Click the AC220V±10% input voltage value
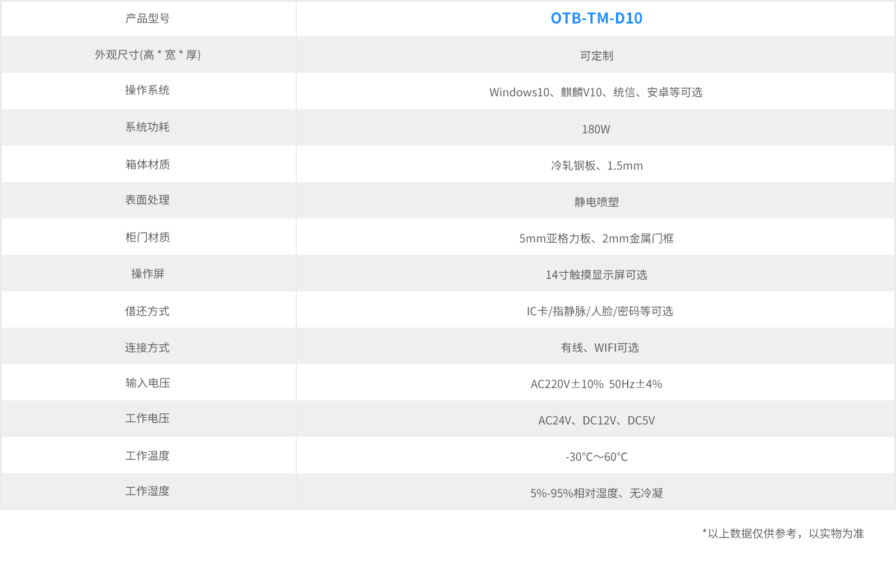The image size is (896, 588). coord(596,384)
